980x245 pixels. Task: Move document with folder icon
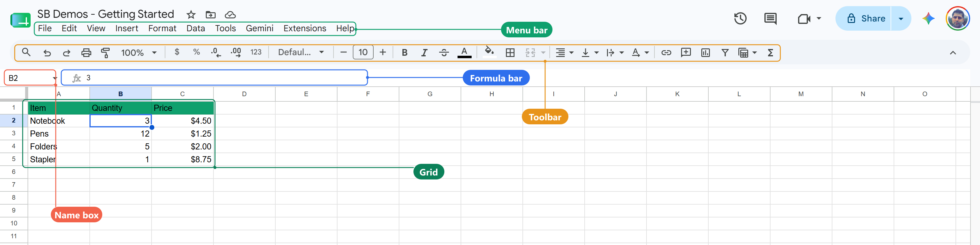click(x=210, y=14)
